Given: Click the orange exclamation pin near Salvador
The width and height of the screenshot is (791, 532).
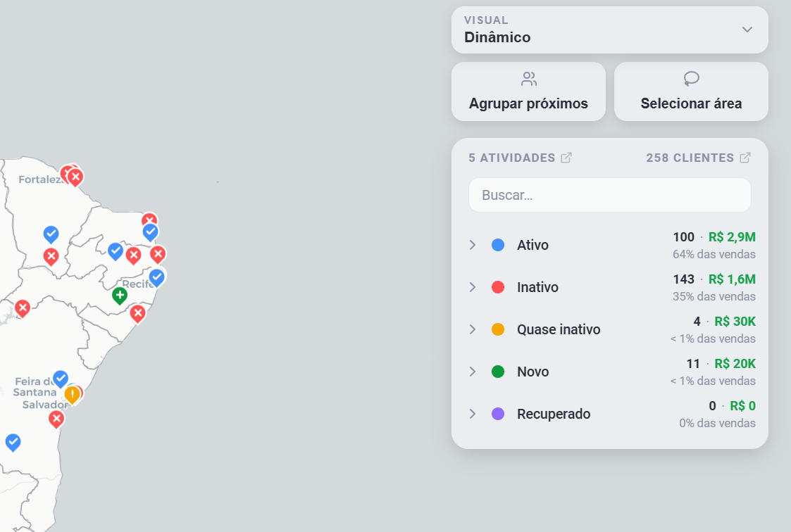Looking at the screenshot, I should coord(73,395).
